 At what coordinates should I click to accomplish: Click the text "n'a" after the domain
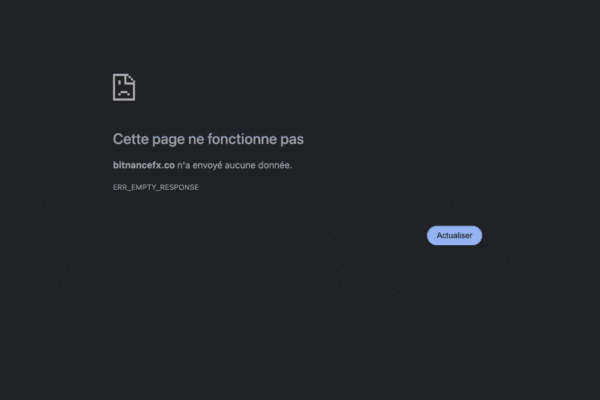coord(184,165)
